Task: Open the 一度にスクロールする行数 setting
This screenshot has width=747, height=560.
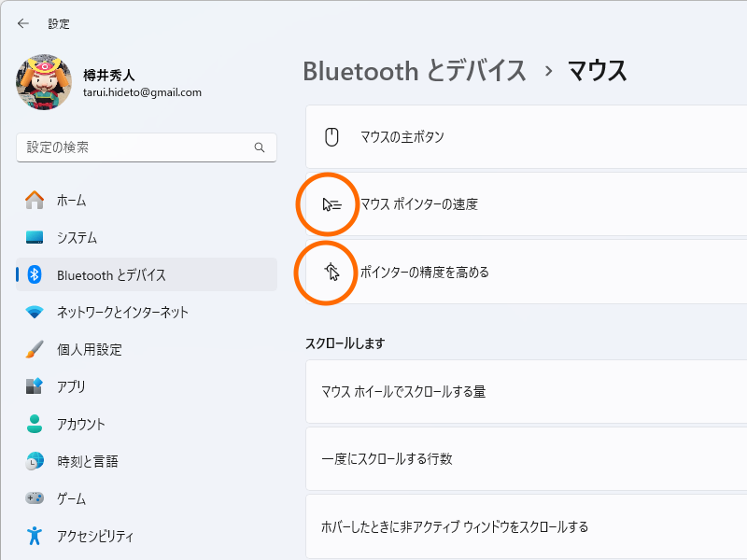Action: [x=467, y=459]
